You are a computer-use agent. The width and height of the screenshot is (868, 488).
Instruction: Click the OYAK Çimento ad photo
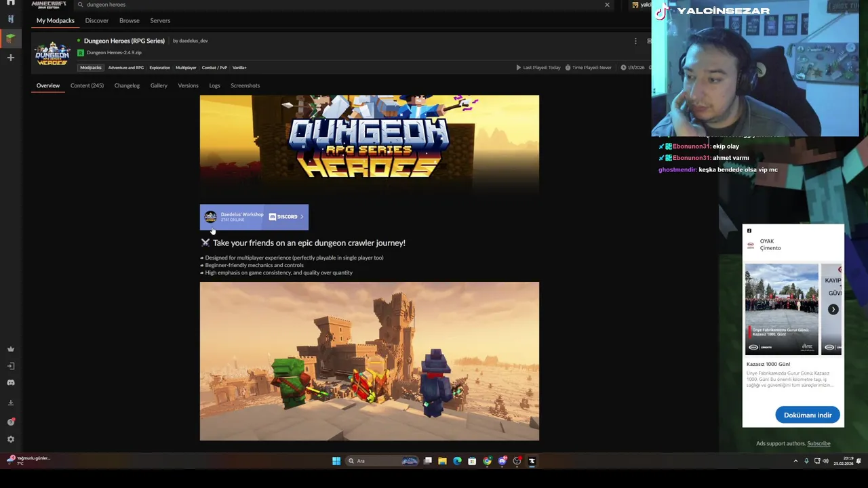pyautogui.click(x=782, y=310)
